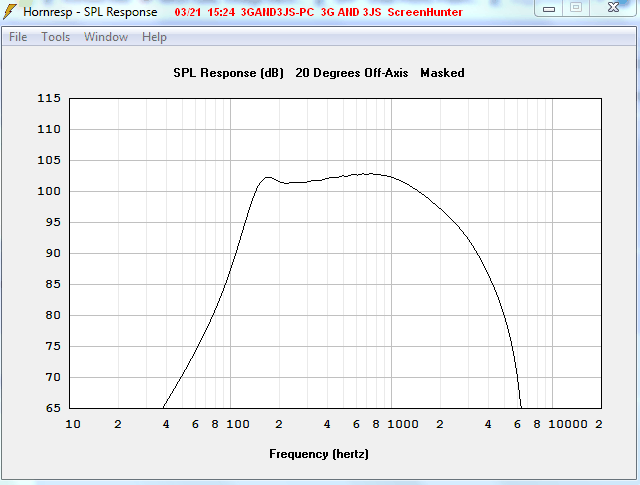Viewport: 640px width, 485px height.
Task: Click the chart title 'SPL Response (dB)'
Action: tap(228, 73)
